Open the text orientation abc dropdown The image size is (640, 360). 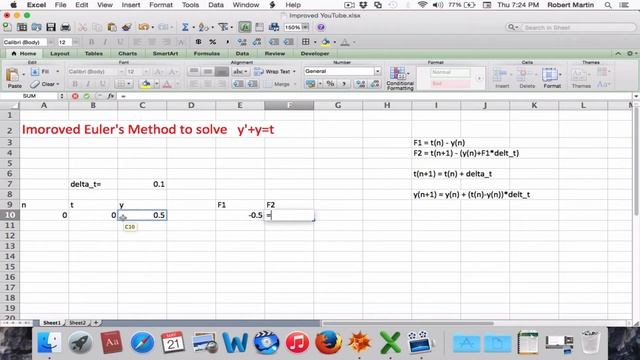(x=240, y=71)
